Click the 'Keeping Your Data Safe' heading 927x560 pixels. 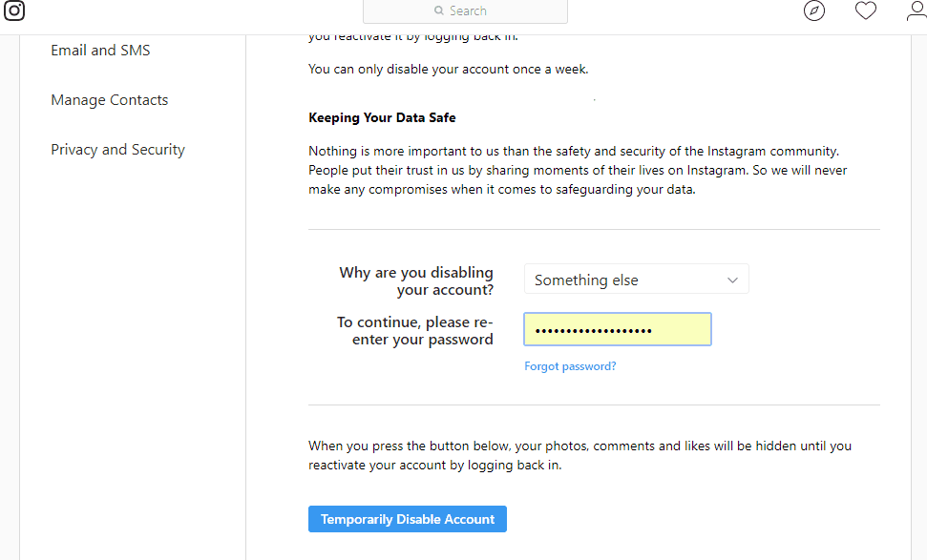(x=382, y=118)
